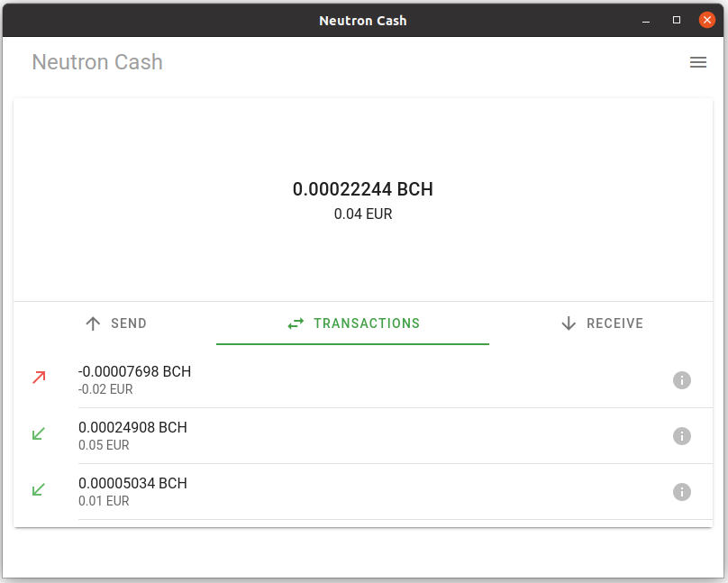The width and height of the screenshot is (728, 583).
Task: Select the TRANSACTIONS tab
Action: tap(353, 323)
